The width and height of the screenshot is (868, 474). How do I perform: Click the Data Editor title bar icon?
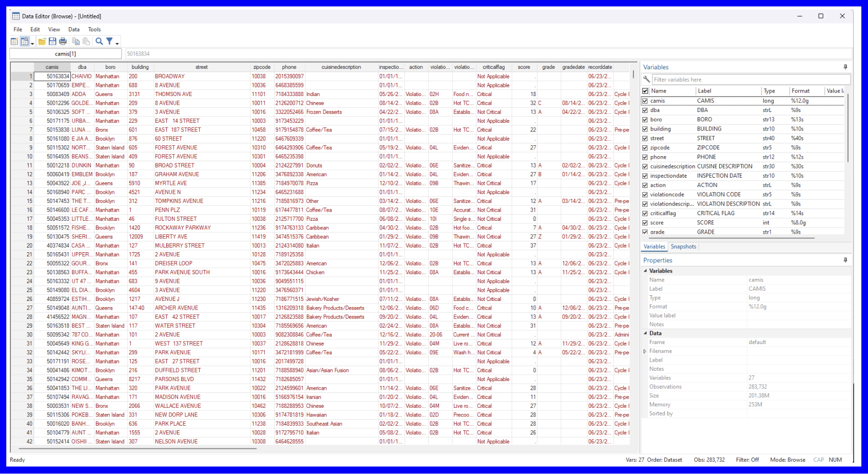(x=16, y=16)
